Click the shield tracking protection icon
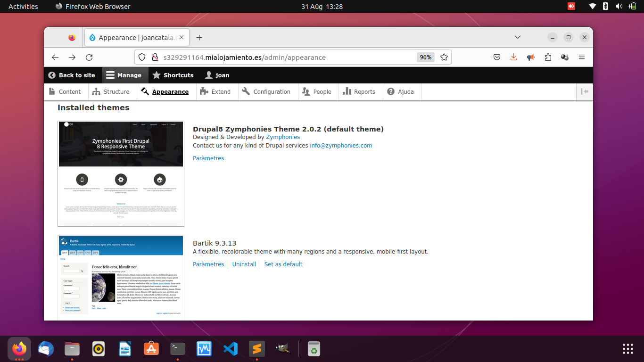Screen dimensions: 644x362 pyautogui.click(x=142, y=57)
